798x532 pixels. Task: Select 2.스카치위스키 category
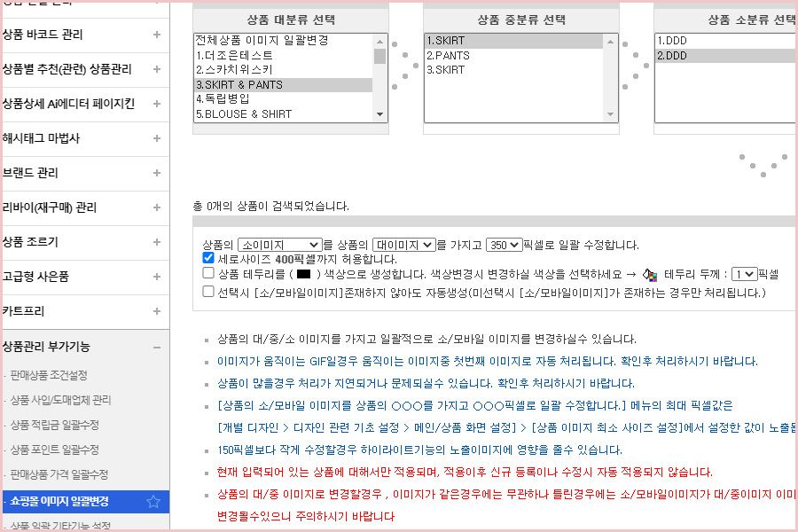283,70
